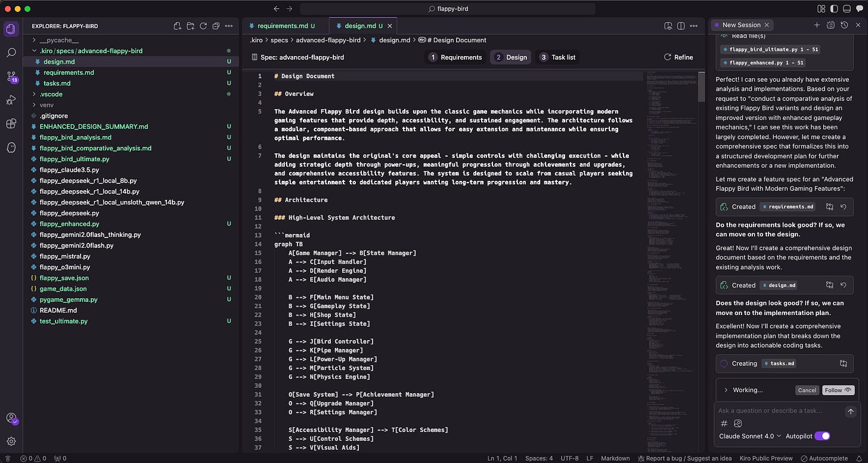868x463 pixels.
Task: Revert the created design.md change
Action: click(844, 285)
